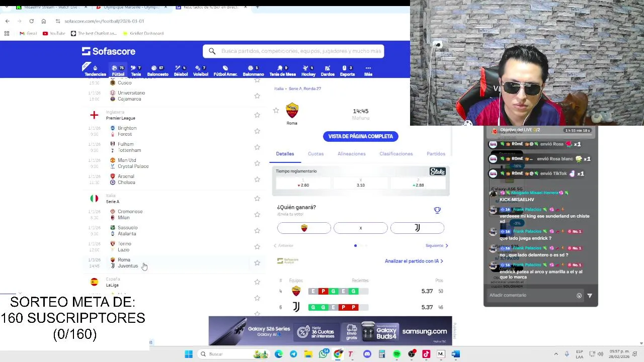This screenshot has width=644, height=362.
Task: Reload the browser page
Action: pos(31,21)
